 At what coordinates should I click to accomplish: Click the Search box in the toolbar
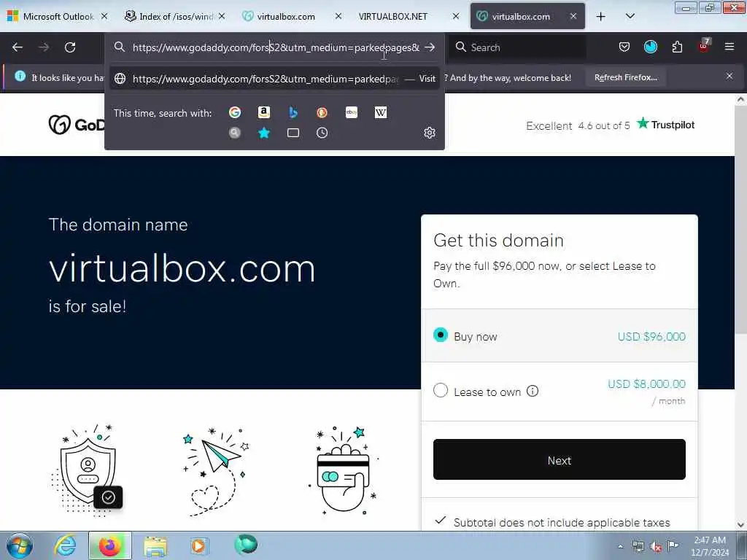518,47
